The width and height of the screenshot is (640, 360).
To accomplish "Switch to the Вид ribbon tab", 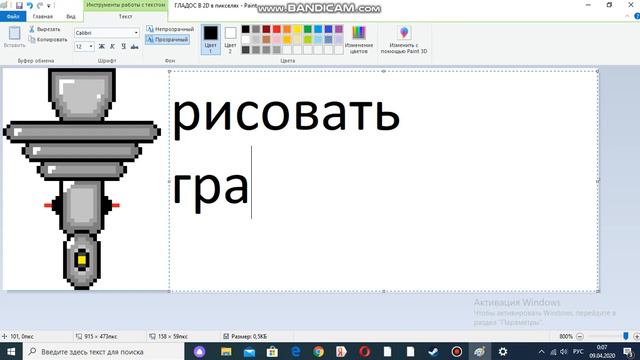I will 71,17.
